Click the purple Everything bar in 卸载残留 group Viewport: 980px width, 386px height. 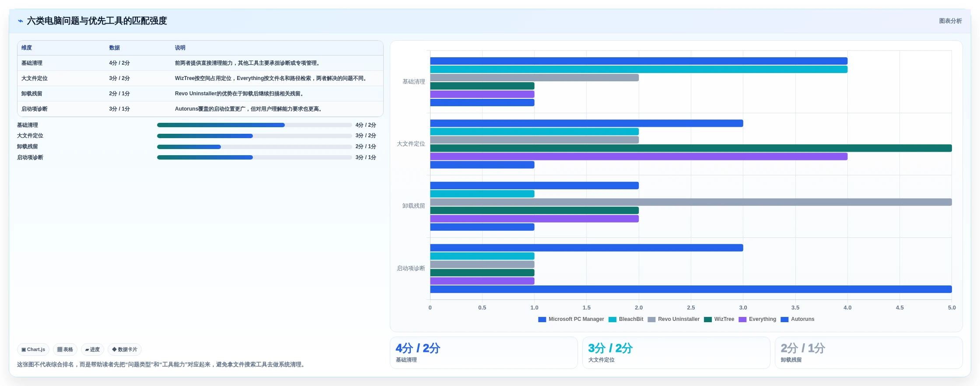pyautogui.click(x=534, y=219)
